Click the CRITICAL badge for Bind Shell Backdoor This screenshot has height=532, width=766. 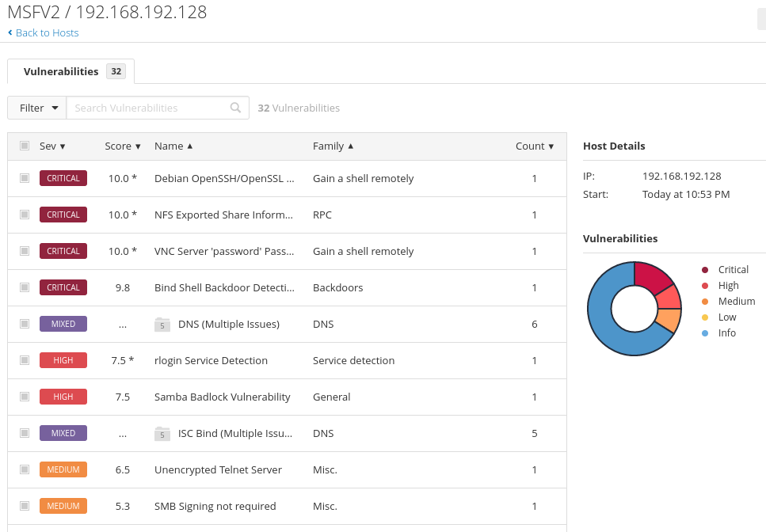(63, 287)
